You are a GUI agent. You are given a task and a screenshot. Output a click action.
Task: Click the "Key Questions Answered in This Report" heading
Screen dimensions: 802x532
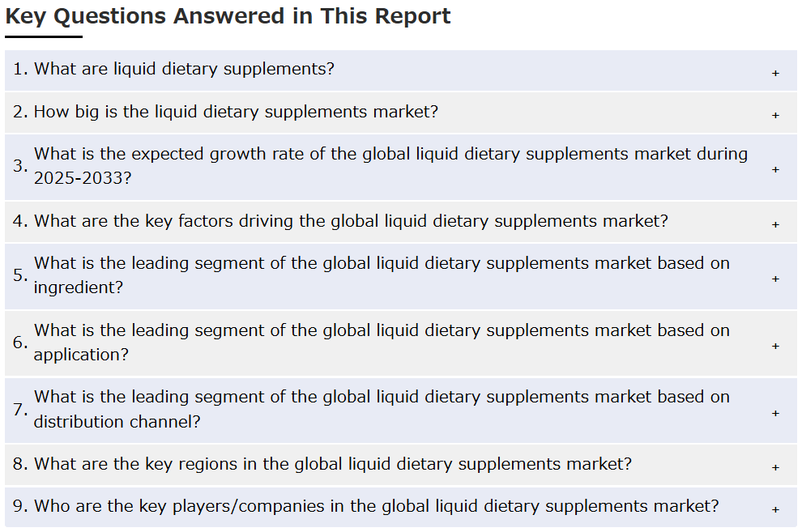(x=228, y=16)
